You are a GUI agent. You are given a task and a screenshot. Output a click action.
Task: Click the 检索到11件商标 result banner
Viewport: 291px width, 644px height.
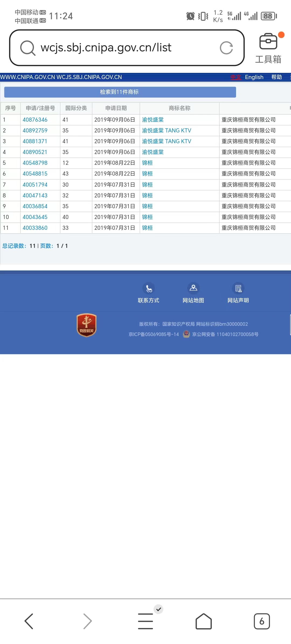pos(120,92)
